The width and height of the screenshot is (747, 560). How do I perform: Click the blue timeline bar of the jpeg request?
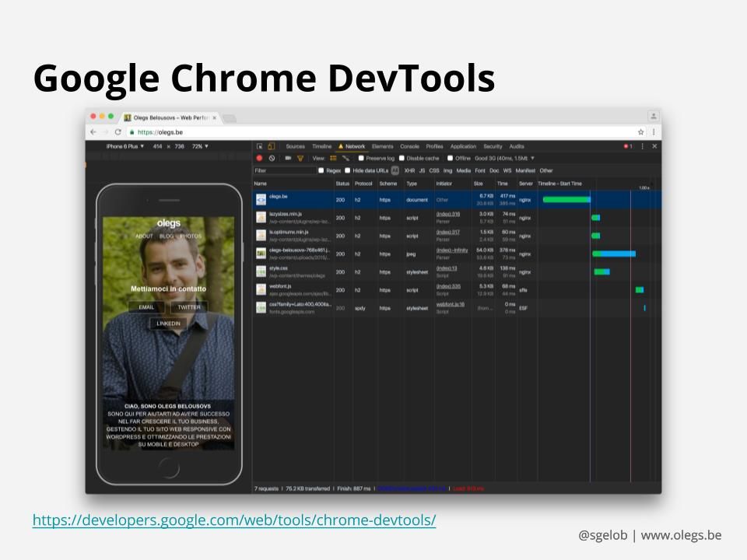pos(618,254)
